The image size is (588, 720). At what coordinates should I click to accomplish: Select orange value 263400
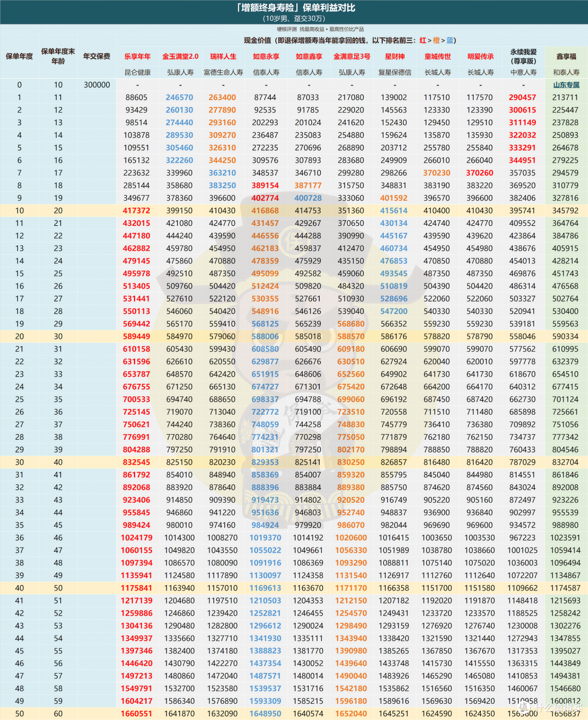223,97
